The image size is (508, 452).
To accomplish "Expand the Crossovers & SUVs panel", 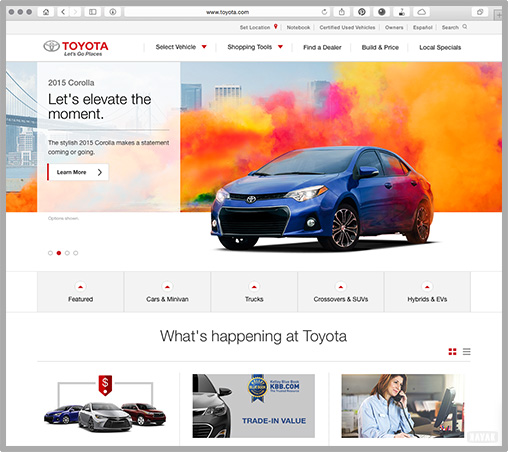I will tap(341, 292).
